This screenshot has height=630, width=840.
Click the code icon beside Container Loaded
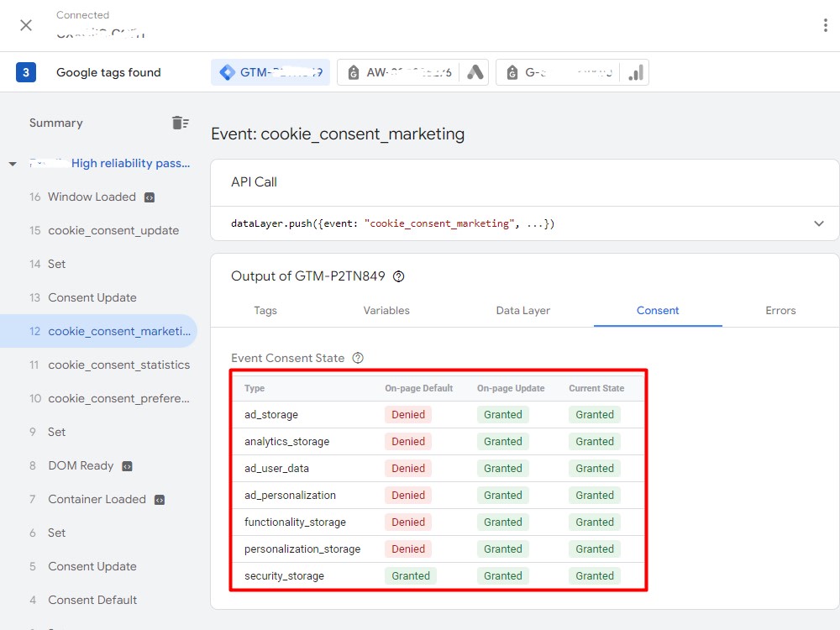click(x=160, y=500)
